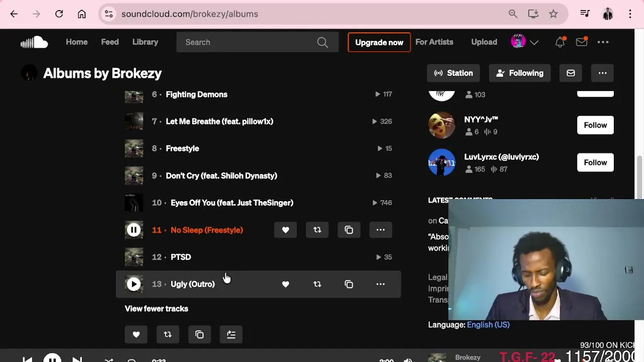
Task: Click page vertical scrollbar
Action: pos(639,177)
